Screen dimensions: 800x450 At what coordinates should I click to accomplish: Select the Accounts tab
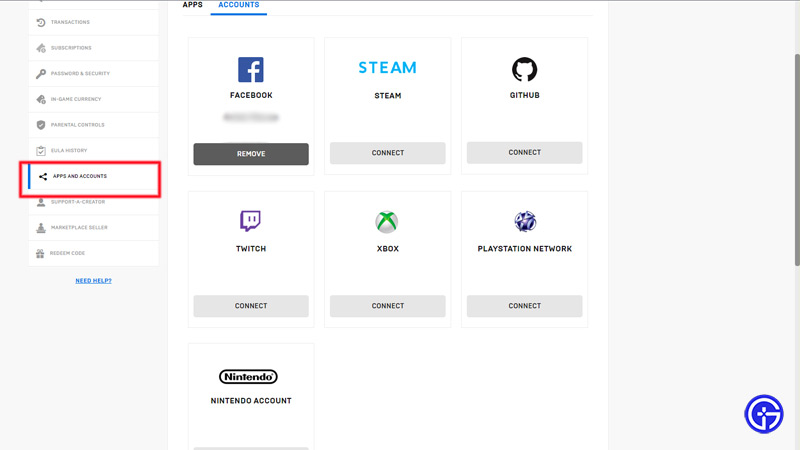click(238, 5)
